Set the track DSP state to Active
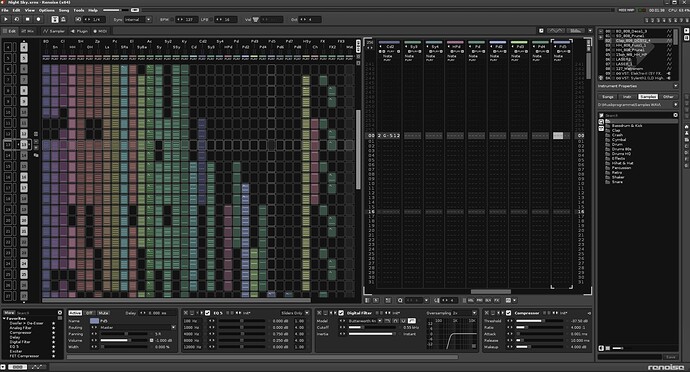 click(75, 313)
